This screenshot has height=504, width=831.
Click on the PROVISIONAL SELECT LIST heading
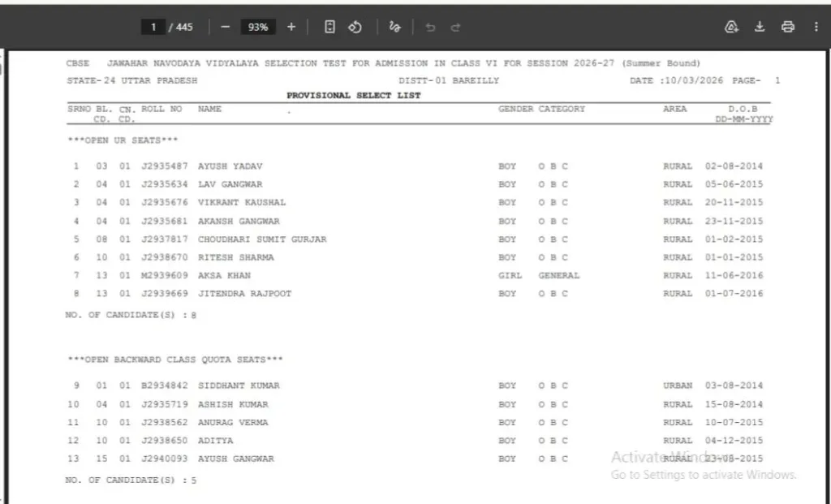point(353,95)
